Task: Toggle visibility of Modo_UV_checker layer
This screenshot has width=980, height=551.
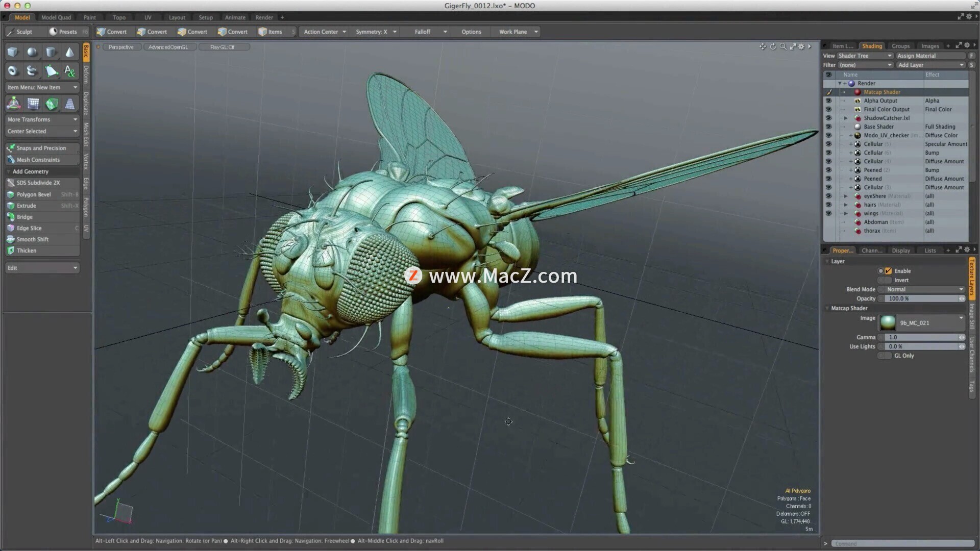Action: coord(828,135)
